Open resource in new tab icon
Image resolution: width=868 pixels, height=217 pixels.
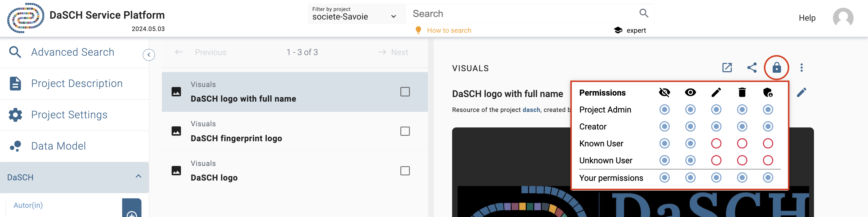point(727,68)
